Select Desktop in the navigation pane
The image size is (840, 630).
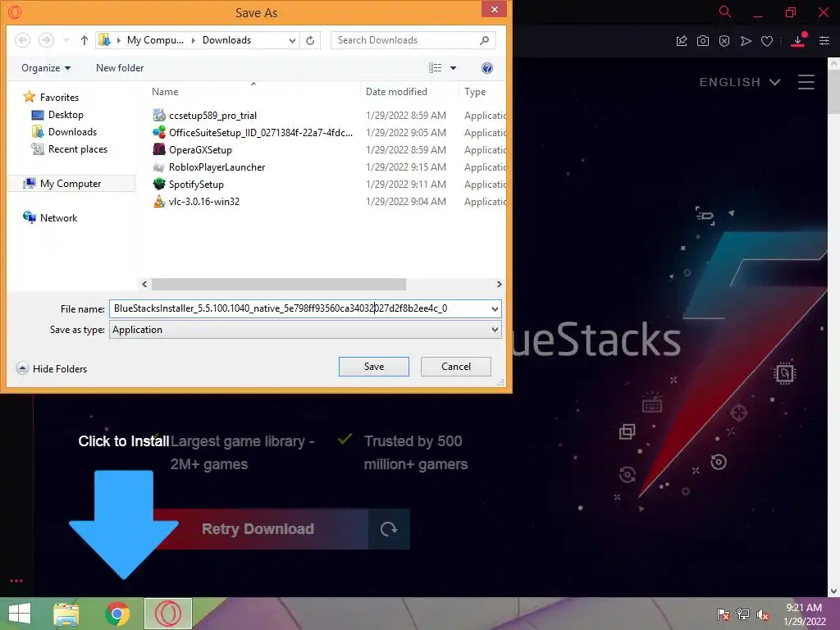click(x=58, y=115)
